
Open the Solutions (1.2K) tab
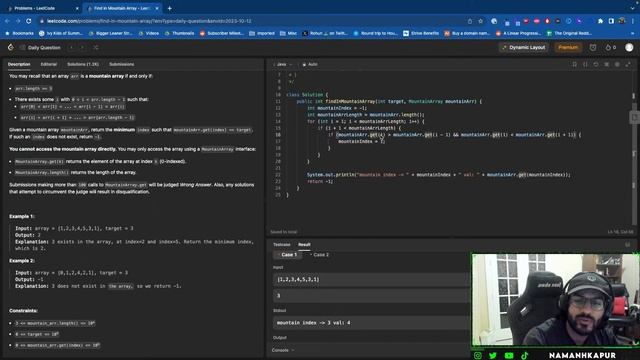tap(83, 64)
